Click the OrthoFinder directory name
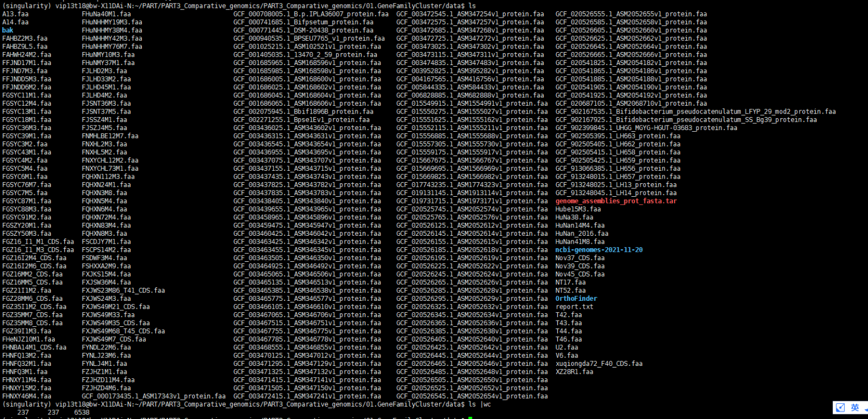The width and height of the screenshot is (868, 419). [x=576, y=299]
